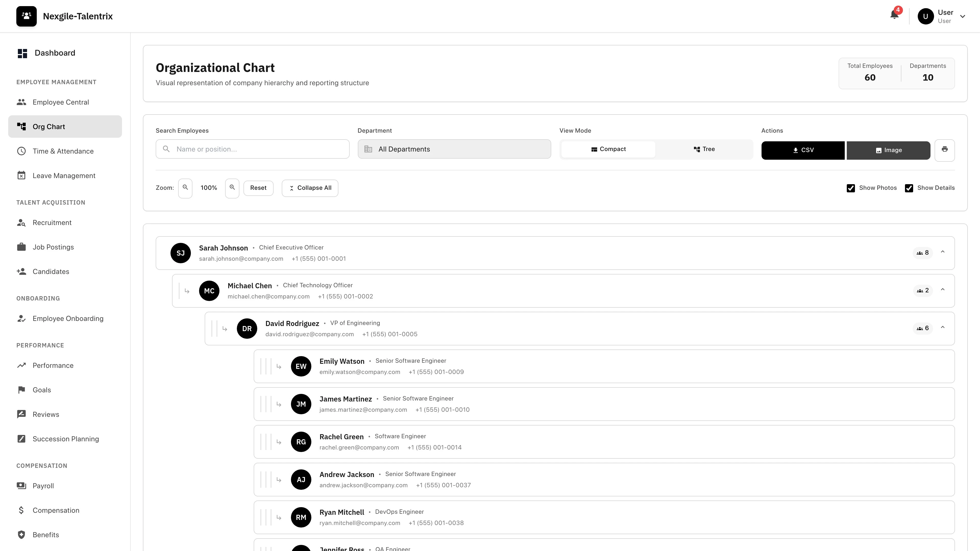Toggle the Show Photos checkbox

pos(851,188)
